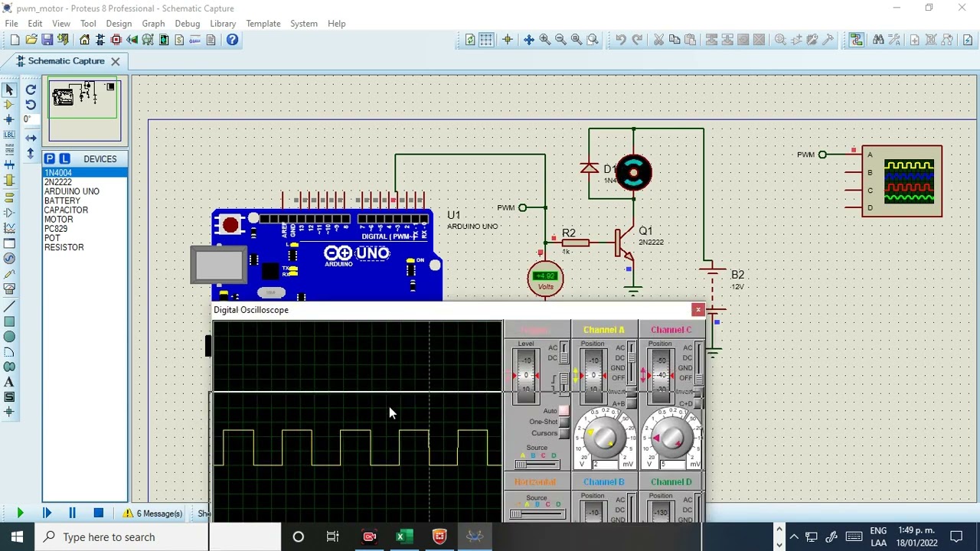Viewport: 980px width, 551px height.
Task: Click the Help question mark icon
Action: point(232,40)
